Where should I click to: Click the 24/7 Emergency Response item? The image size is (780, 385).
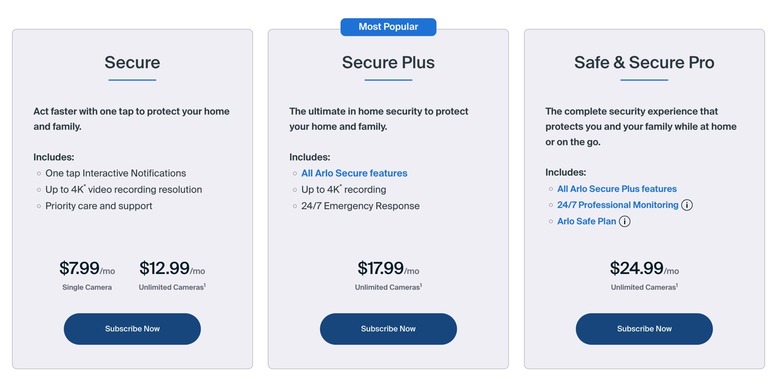tap(361, 206)
